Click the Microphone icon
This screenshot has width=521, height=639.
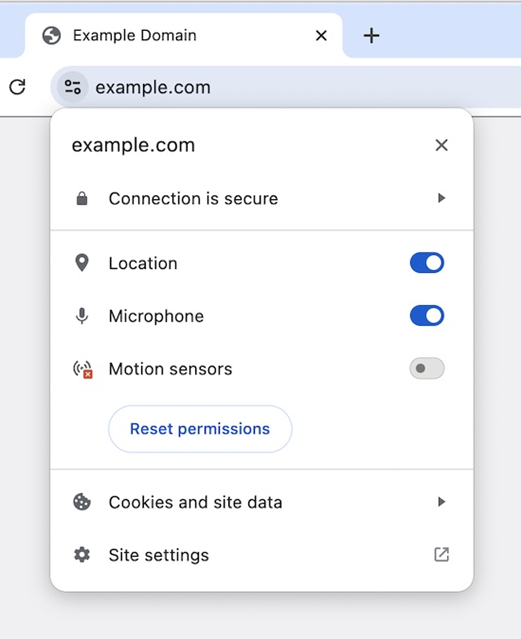pyautogui.click(x=82, y=316)
